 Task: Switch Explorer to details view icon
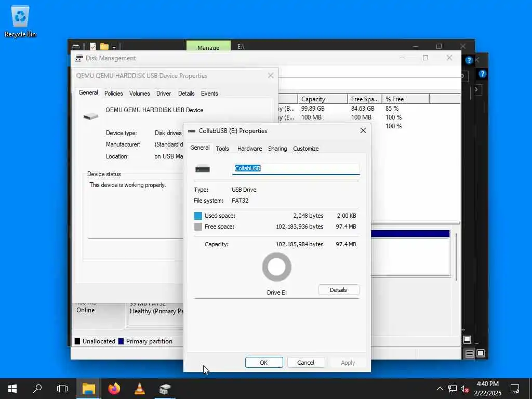pos(469,354)
